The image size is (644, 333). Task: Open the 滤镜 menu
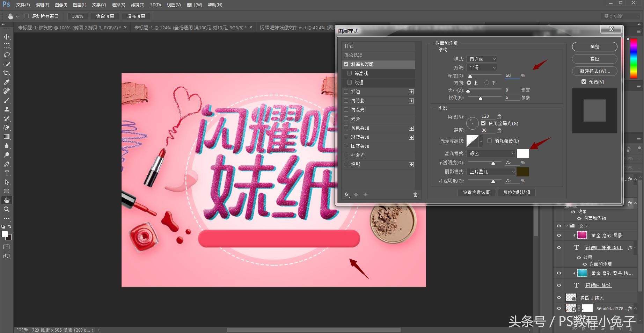(138, 5)
